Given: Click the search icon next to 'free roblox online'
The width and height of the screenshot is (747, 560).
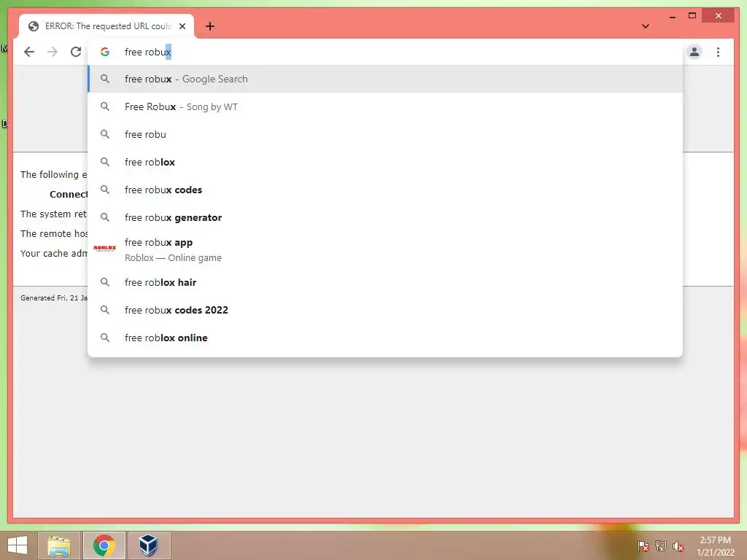Looking at the screenshot, I should click(x=105, y=338).
